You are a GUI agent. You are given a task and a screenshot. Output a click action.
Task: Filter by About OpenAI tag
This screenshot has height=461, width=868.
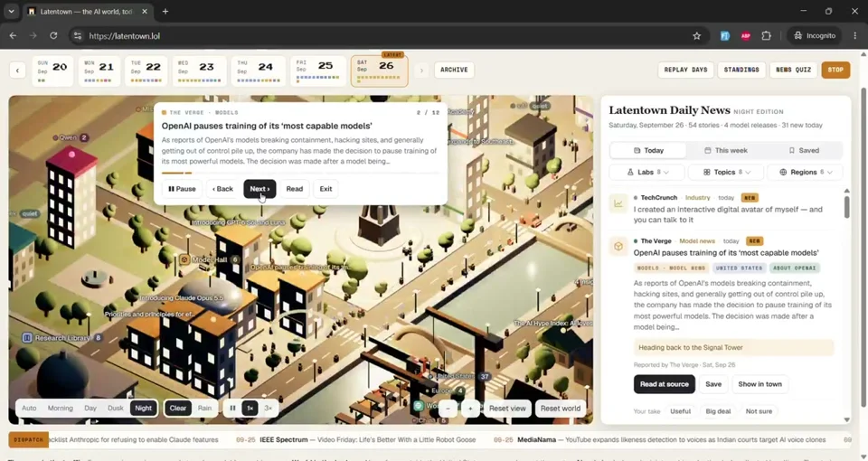[795, 268]
